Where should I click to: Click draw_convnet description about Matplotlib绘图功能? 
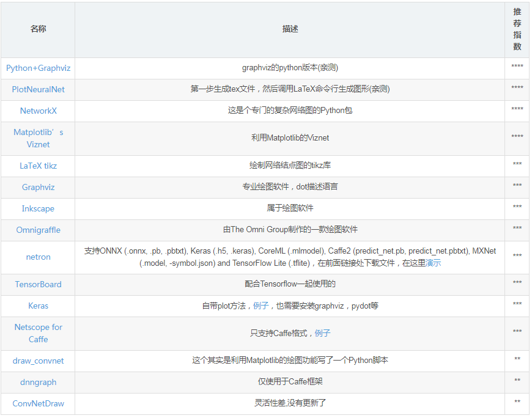coord(290,361)
